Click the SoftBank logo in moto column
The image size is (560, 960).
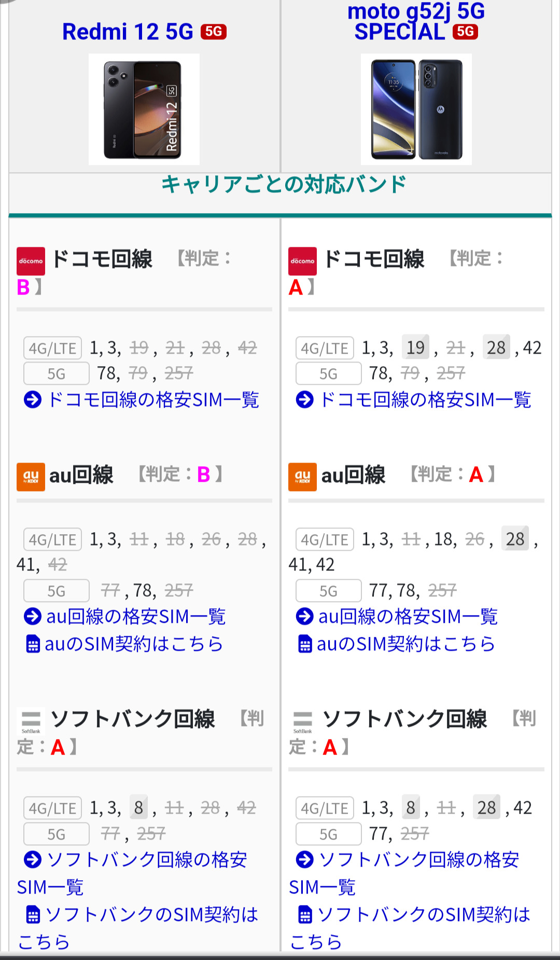[x=302, y=721]
